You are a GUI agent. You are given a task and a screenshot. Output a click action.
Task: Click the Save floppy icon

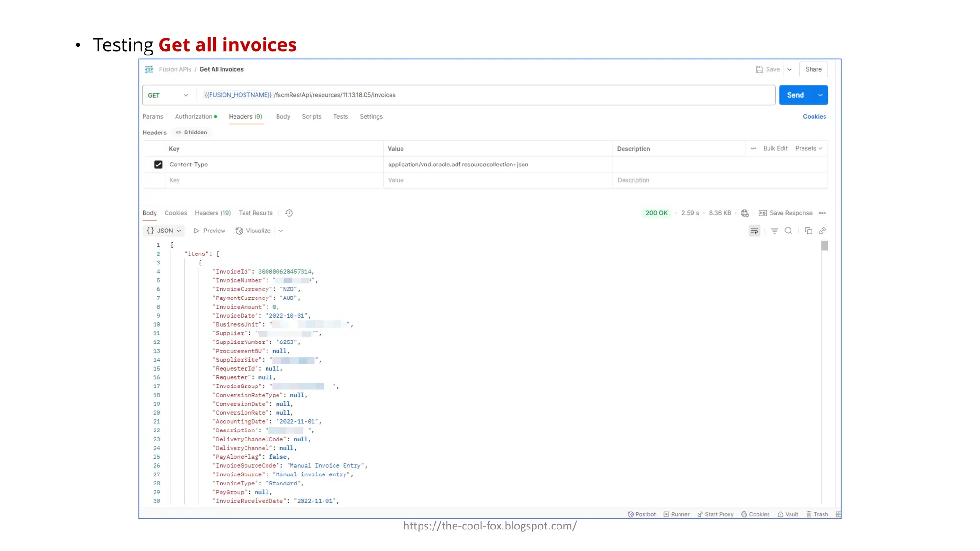click(x=759, y=69)
